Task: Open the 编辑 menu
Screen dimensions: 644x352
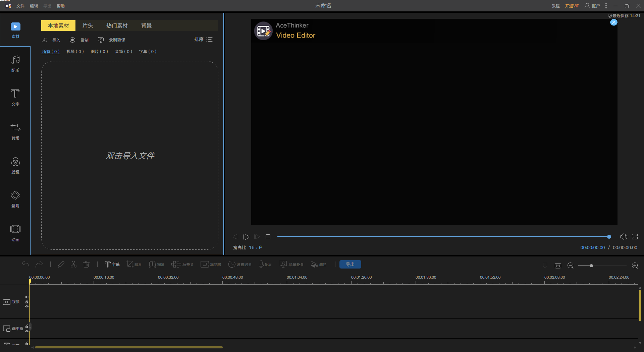Action: [34, 6]
